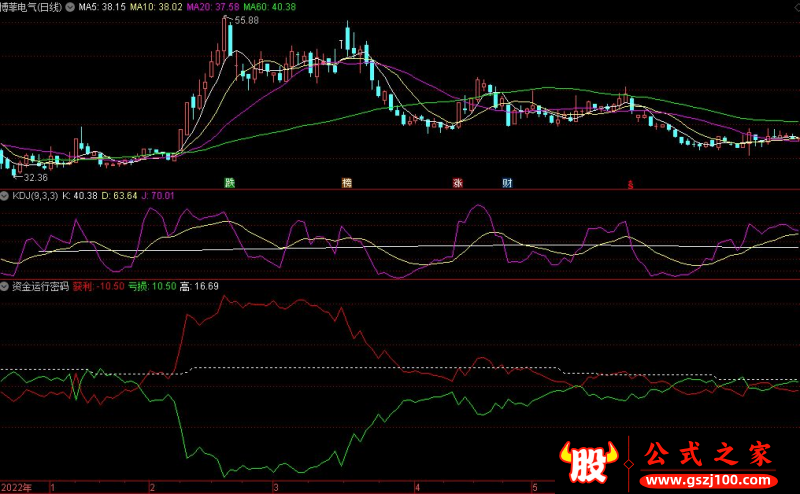Screen dimensions: 800x494
Task: Click the KDJ(9,3,3) indicator name
Action: (x=35, y=196)
